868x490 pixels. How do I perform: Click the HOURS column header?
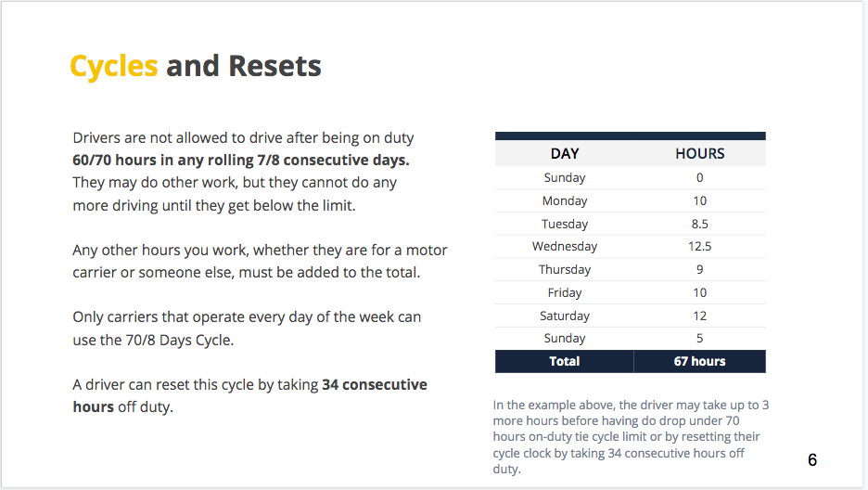click(699, 153)
